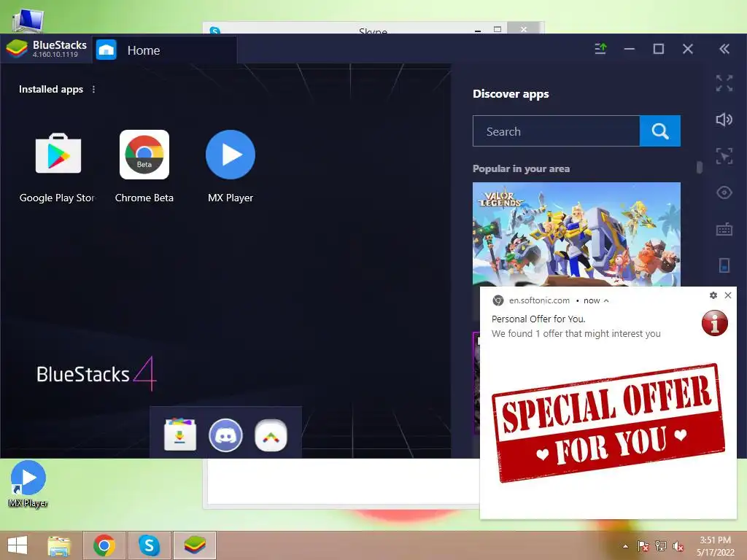The image size is (747, 560).
Task: Click the BlueStacks logo in title bar
Action: [17, 49]
